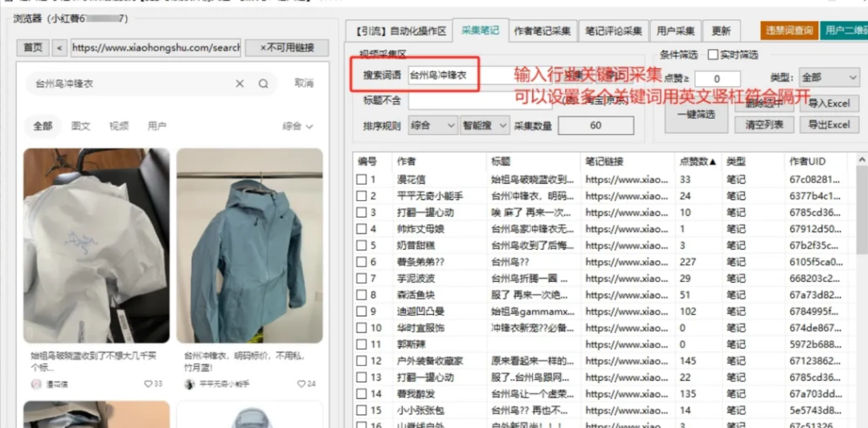Open the 用户采集 tab
The height and width of the screenshot is (428, 868).
click(675, 31)
